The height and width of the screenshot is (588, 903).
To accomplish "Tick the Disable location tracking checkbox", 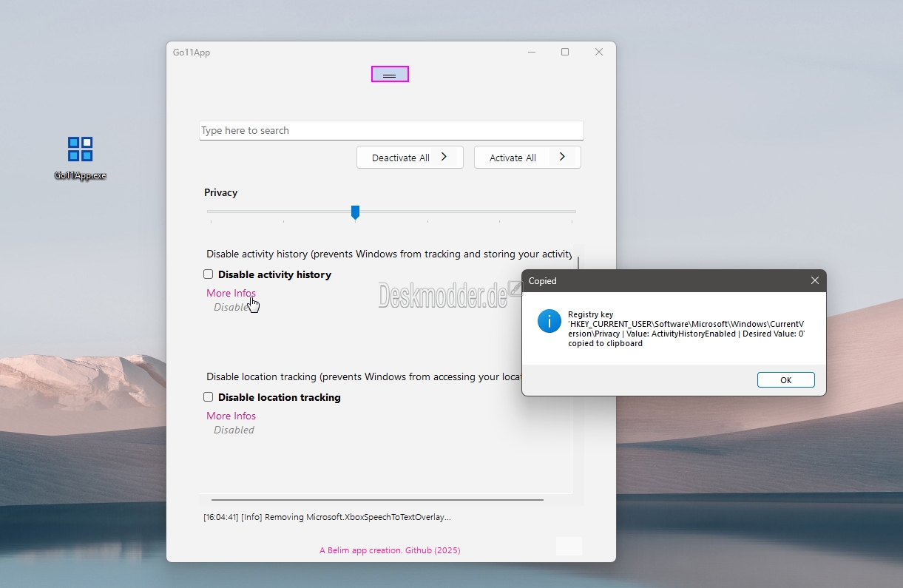I will click(x=209, y=397).
